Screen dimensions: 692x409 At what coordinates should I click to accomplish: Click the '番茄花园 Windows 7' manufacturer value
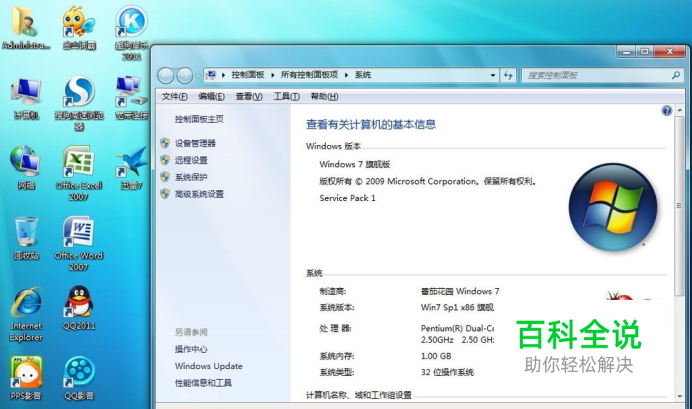[460, 291]
